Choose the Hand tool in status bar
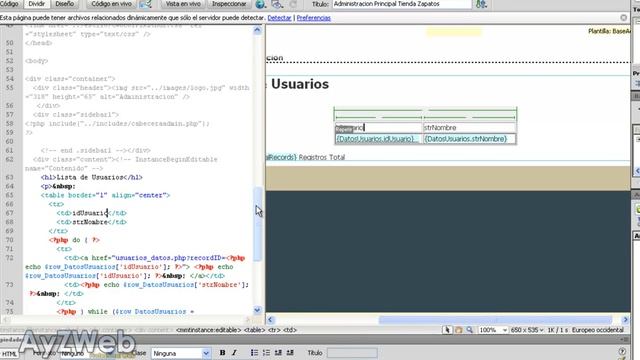Image resolution: width=640 pixels, height=360 pixels. [459, 330]
